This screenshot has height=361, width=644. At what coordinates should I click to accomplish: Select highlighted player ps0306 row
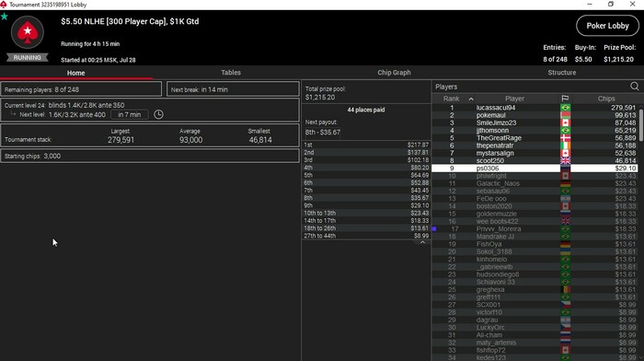tap(535, 169)
